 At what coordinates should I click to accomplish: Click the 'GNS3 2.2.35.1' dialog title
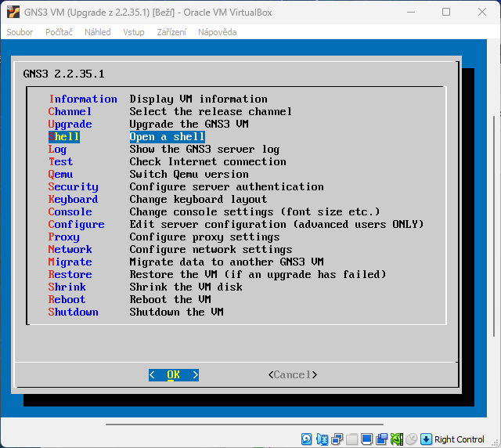[x=64, y=74]
